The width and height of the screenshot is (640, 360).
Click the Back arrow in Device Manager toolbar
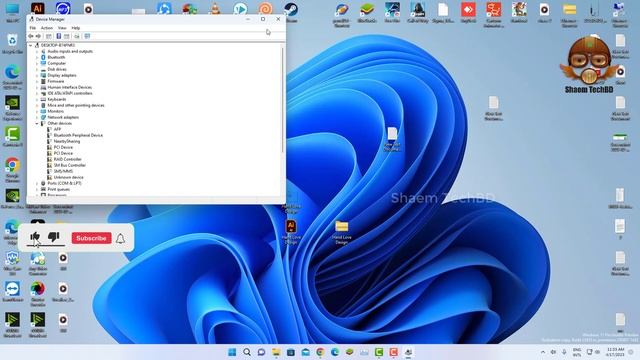(31, 36)
